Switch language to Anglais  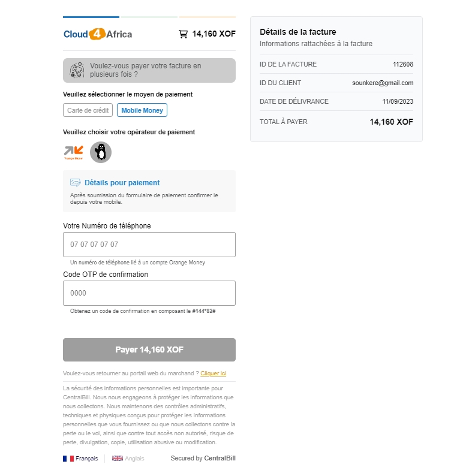(x=135, y=459)
